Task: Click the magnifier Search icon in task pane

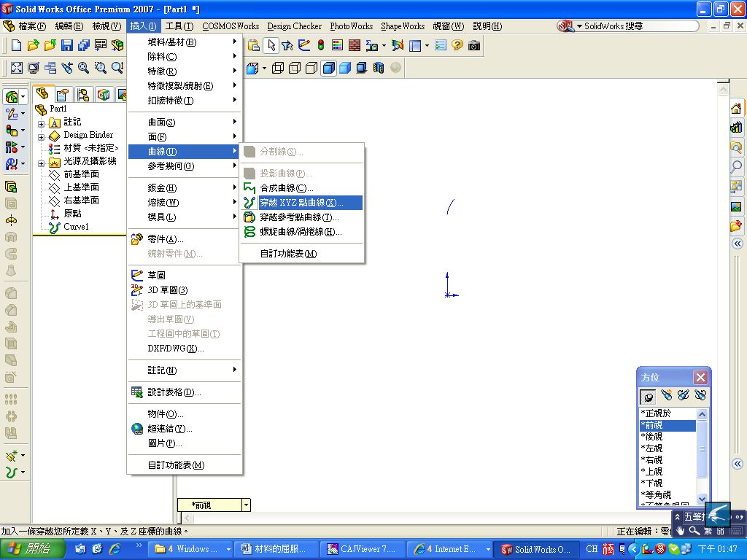Action: pos(736,166)
